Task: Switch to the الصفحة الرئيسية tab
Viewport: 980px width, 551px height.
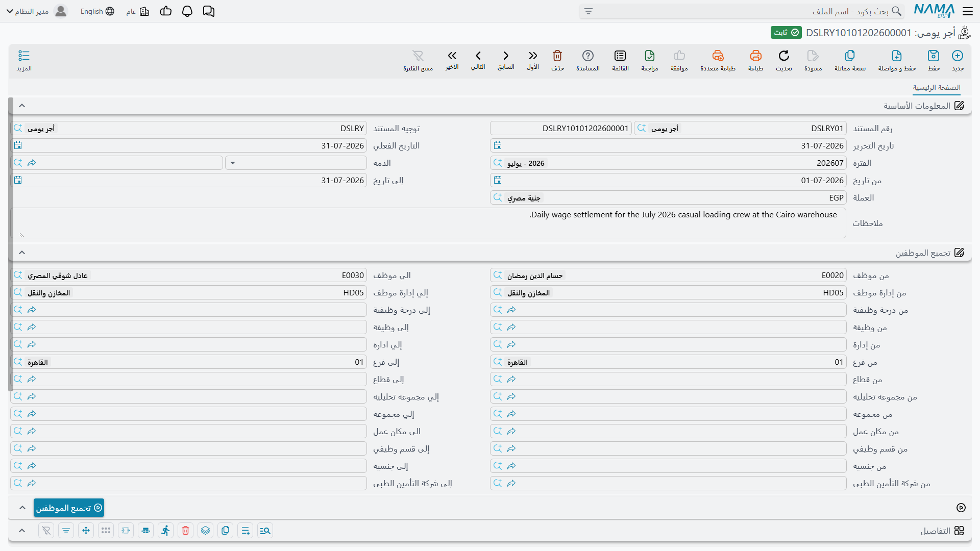Action: tap(937, 88)
